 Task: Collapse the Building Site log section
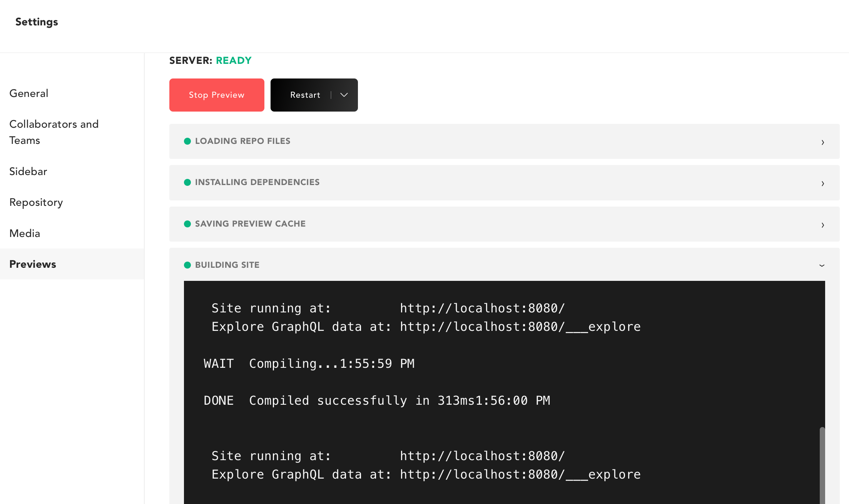click(x=822, y=265)
